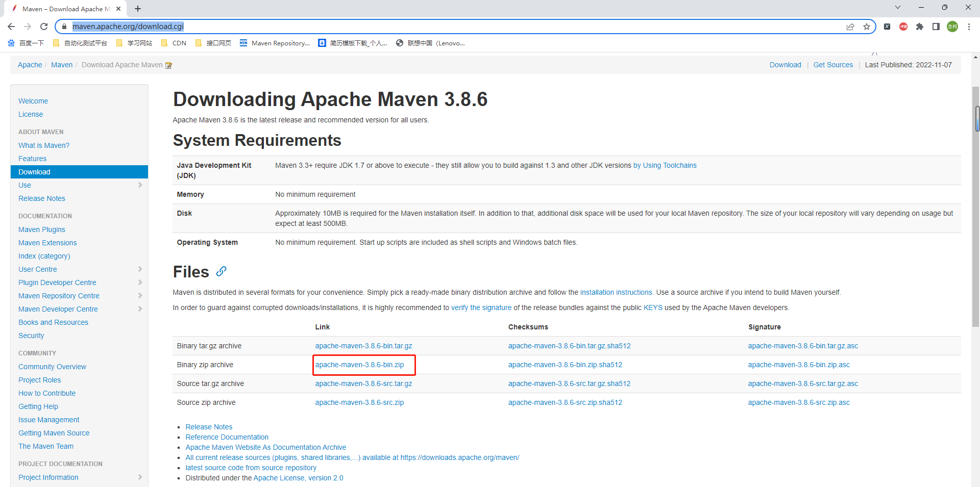Open the 自动化测试平台 bookmark folder
Image resolution: width=980 pixels, height=487 pixels.
pyautogui.click(x=80, y=43)
